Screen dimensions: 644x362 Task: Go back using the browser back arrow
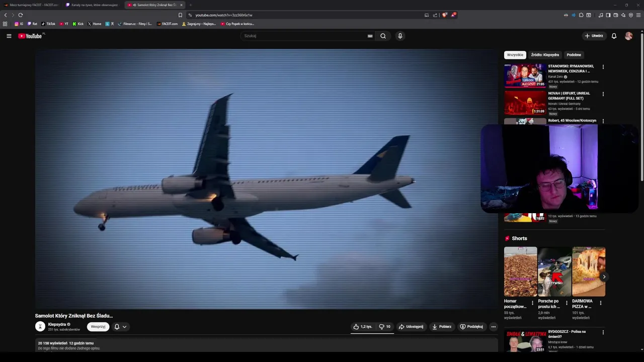tap(6, 15)
